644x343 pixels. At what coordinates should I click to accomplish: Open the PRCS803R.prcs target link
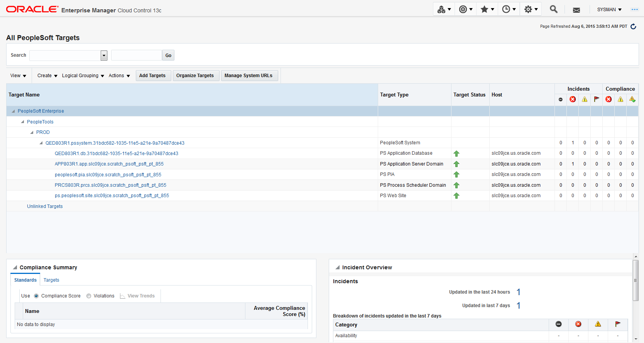[x=110, y=185]
